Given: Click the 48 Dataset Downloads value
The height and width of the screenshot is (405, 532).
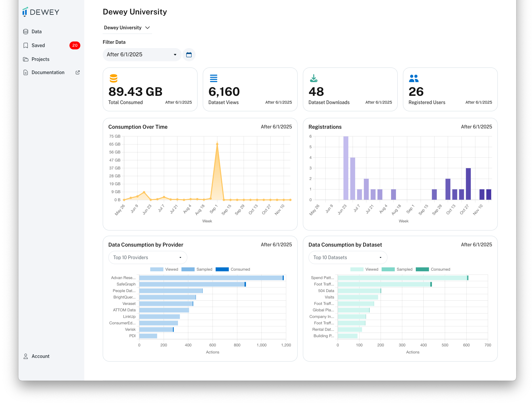Looking at the screenshot, I should click(316, 92).
